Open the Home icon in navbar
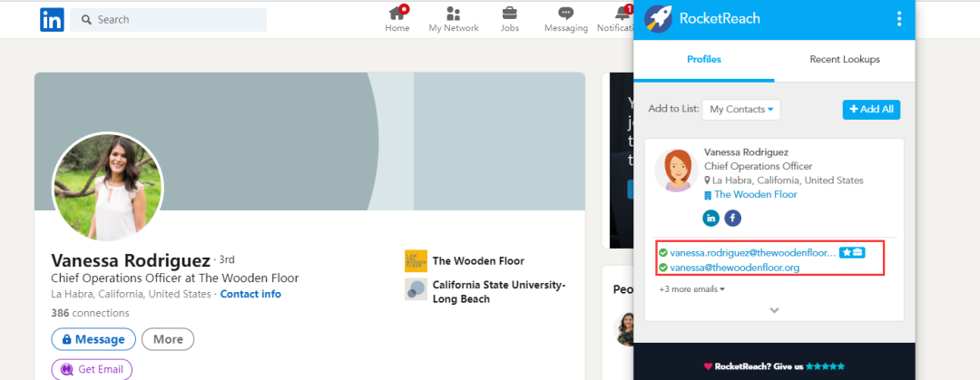The height and width of the screenshot is (380, 980). (x=397, y=14)
